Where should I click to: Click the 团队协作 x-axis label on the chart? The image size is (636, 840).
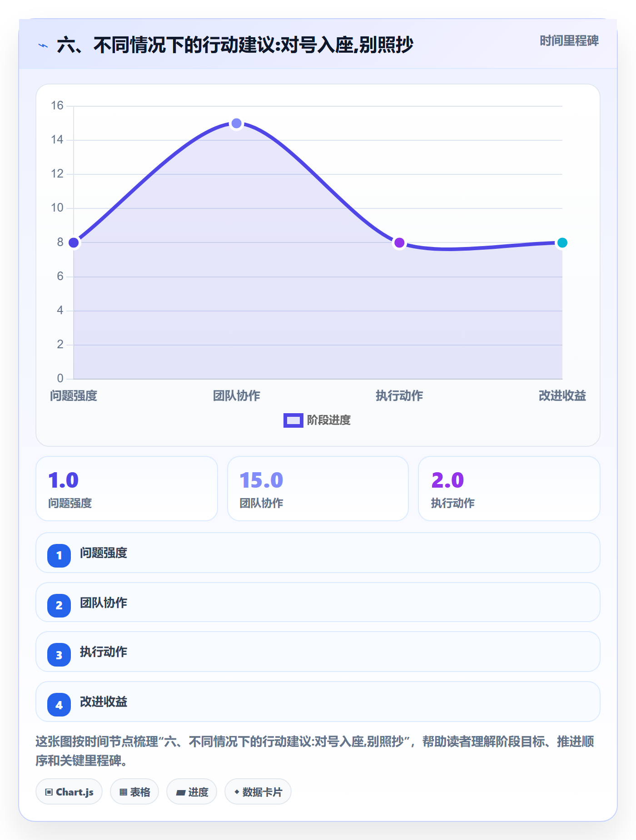(x=236, y=396)
